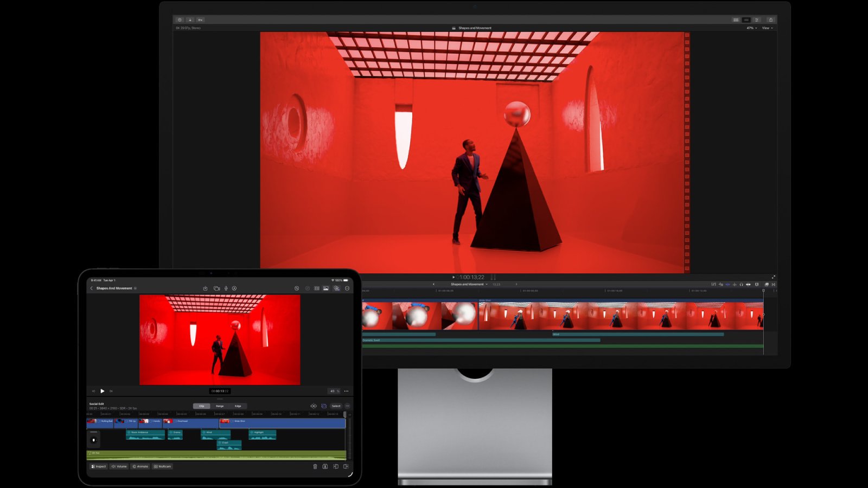Tap the back chevron next to Shapes And Movement
Image resolution: width=868 pixels, height=488 pixels.
pos(91,288)
